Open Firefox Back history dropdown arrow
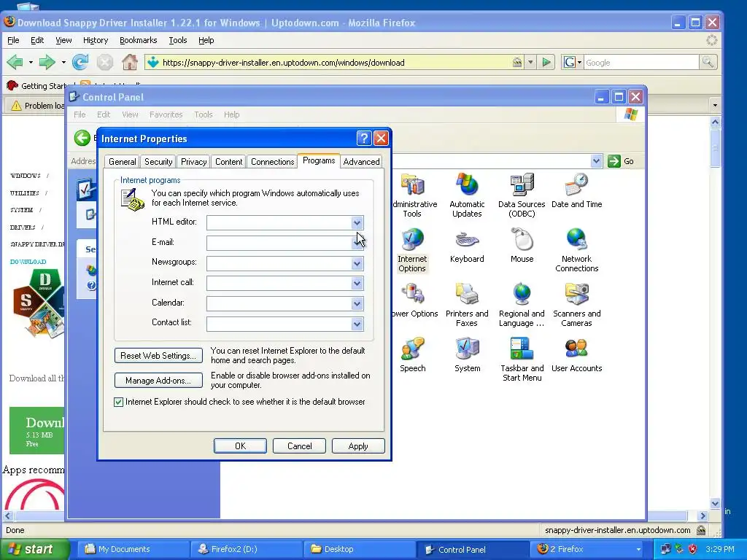Image resolution: width=747 pixels, height=560 pixels. click(x=31, y=63)
